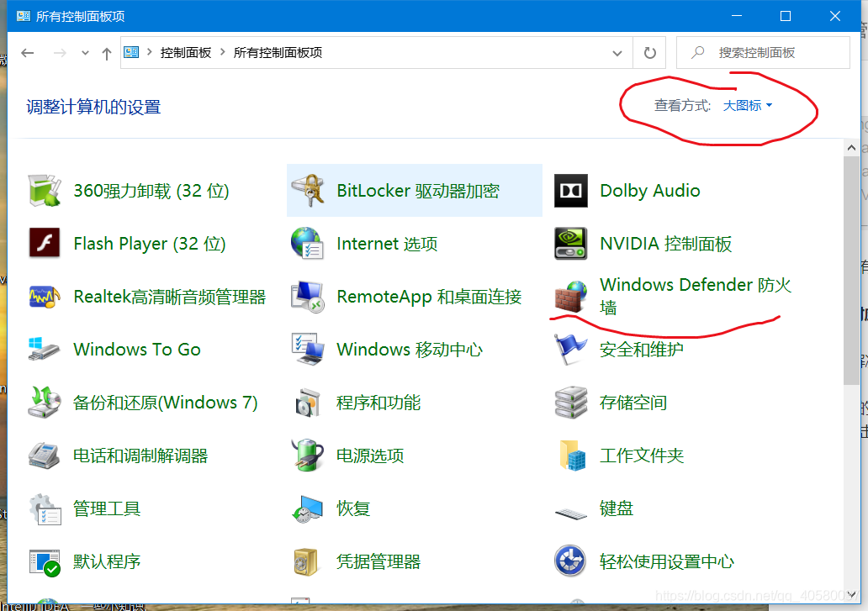Open the BitLocker padlock-and-keys icon
Viewport: 868px width, 611px height.
click(308, 191)
